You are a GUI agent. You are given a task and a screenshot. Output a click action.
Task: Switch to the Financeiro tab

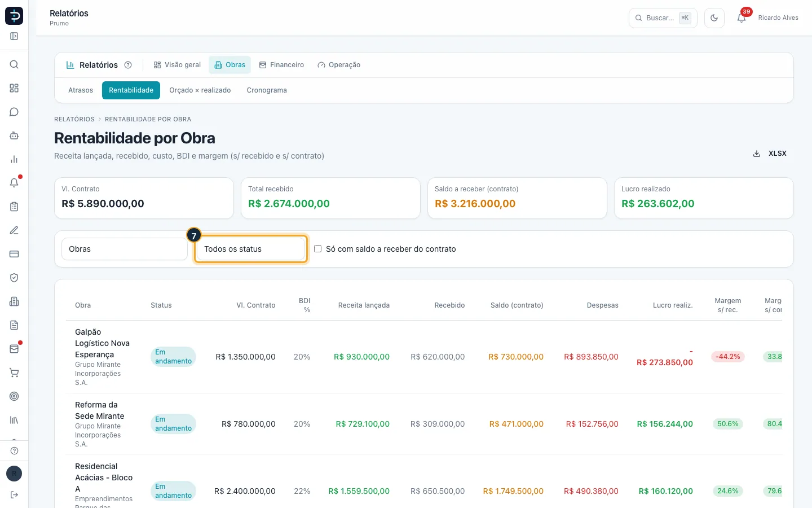(281, 65)
